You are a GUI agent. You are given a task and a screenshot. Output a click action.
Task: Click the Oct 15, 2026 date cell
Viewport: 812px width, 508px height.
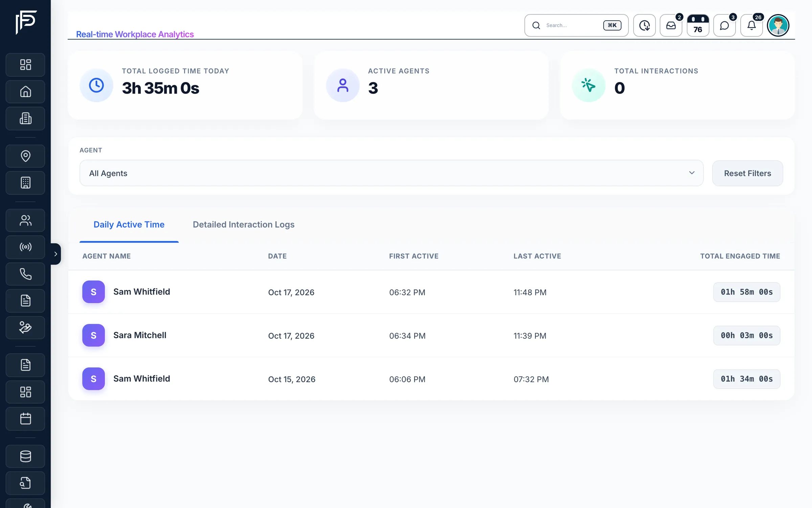click(x=292, y=379)
